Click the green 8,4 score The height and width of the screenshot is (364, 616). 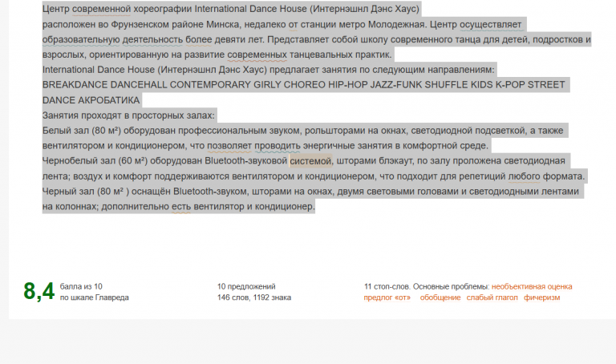pyautogui.click(x=38, y=291)
